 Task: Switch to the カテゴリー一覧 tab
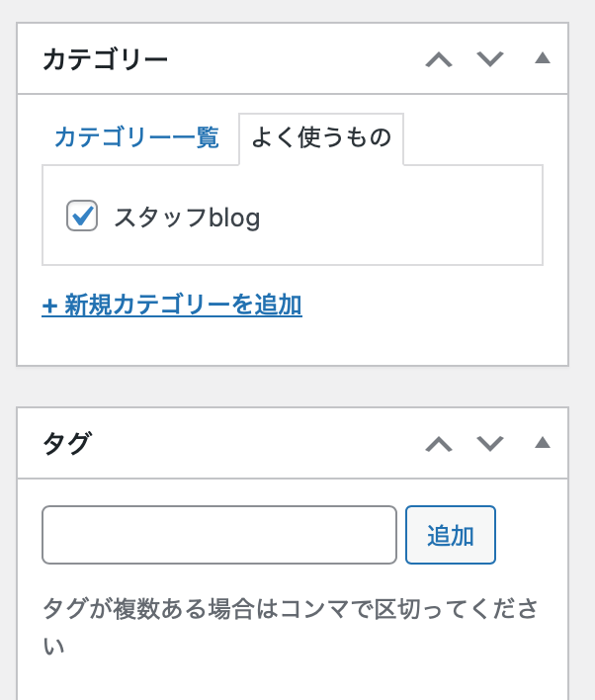coord(136,137)
